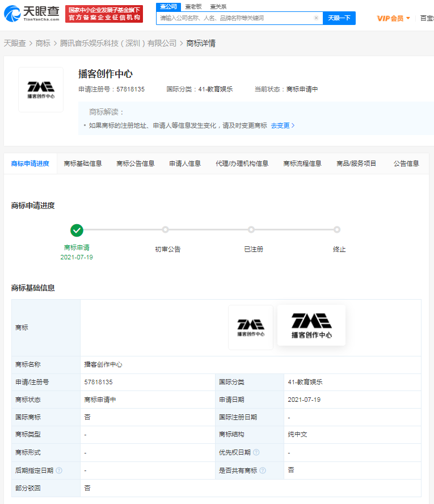The width and height of the screenshot is (434, 504).
Task: Click the 已注册 progress step marker
Action: (x=251, y=229)
